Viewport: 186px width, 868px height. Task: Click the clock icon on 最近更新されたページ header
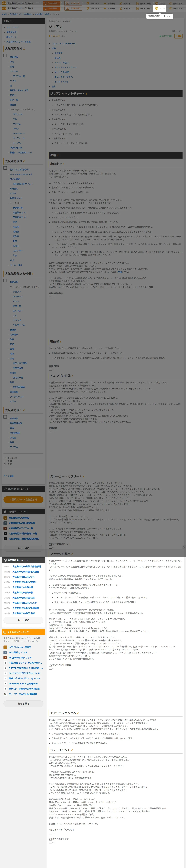point(5,560)
